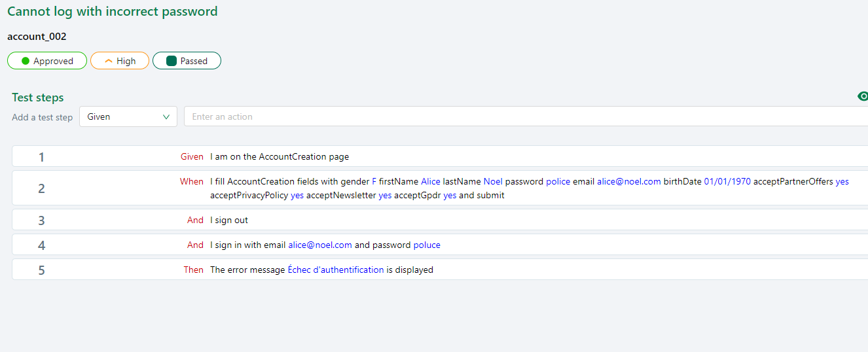This screenshot has height=352, width=868.
Task: Click the title 'Cannot log with incorrect password'
Action: tap(113, 11)
